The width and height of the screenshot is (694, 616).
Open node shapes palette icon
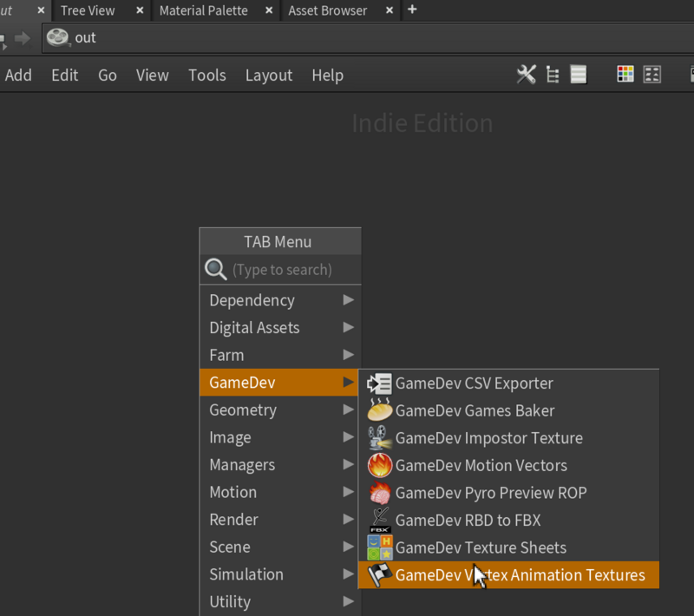click(x=652, y=75)
